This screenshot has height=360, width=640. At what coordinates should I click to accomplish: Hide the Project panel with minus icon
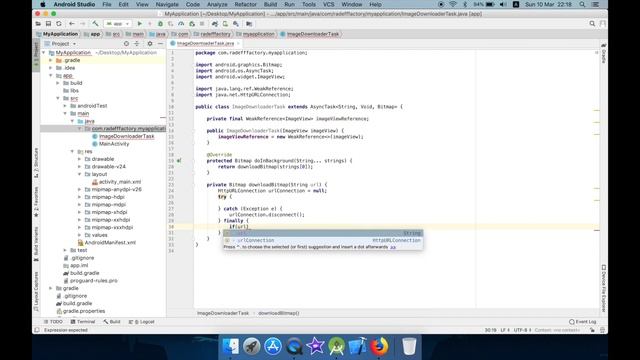click(x=160, y=44)
